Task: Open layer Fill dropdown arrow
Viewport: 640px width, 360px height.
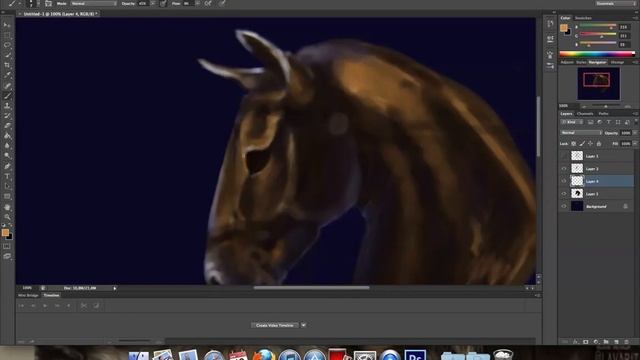Action: 635,144
